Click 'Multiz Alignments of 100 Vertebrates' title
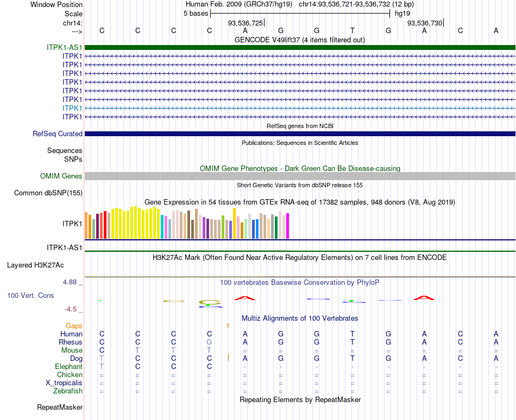 click(x=300, y=318)
